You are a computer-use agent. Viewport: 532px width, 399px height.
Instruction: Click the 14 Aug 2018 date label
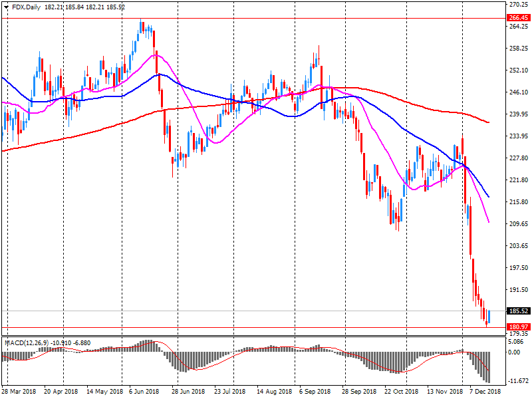pos(274,392)
